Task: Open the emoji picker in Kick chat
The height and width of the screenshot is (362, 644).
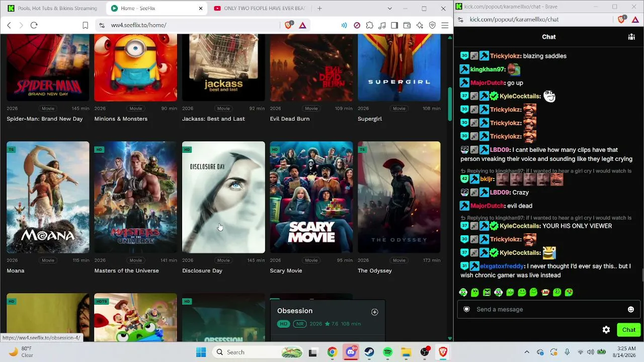Action: click(x=631, y=309)
